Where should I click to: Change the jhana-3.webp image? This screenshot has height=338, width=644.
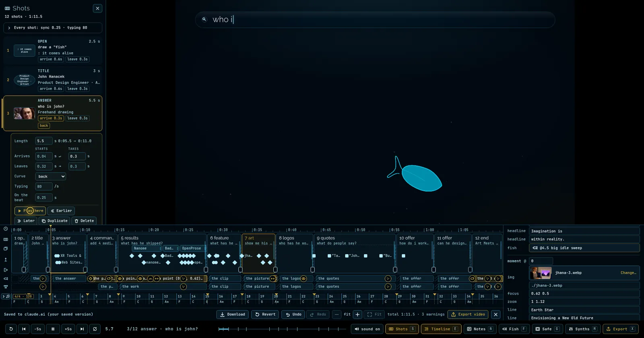(628, 273)
